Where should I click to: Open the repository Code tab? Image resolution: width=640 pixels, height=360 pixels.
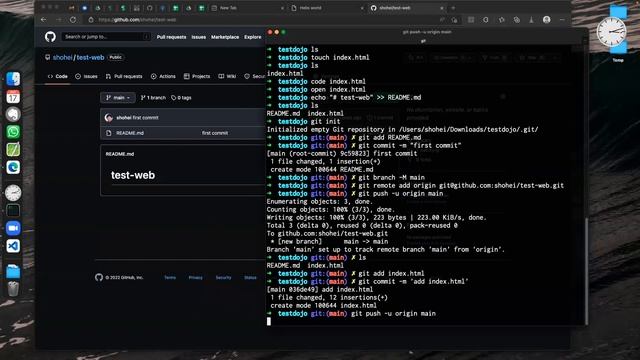point(58,76)
